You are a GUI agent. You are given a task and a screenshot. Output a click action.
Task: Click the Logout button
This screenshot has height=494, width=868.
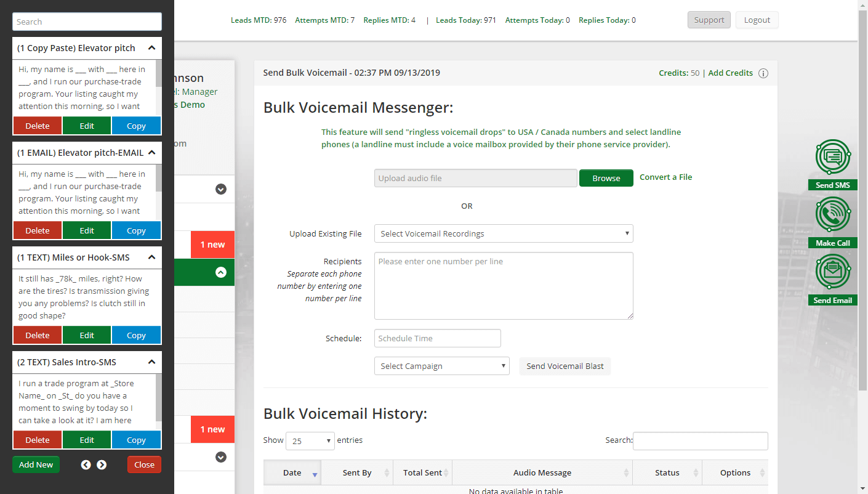coord(757,20)
